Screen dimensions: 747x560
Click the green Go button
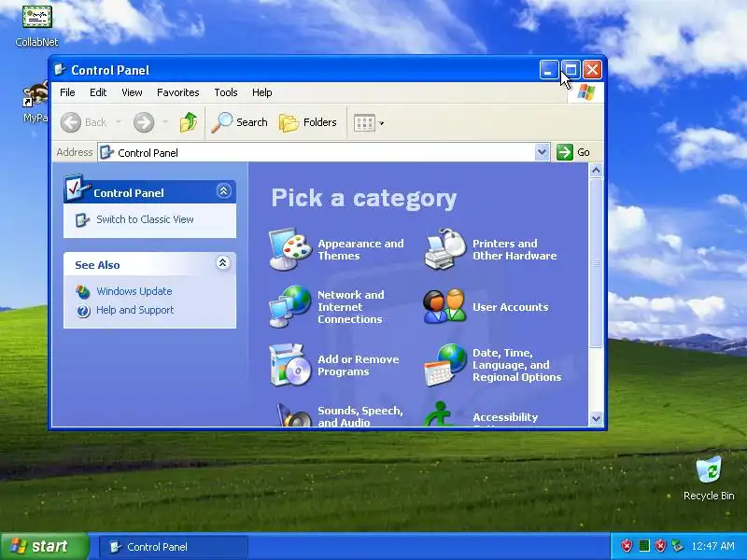[x=573, y=152]
